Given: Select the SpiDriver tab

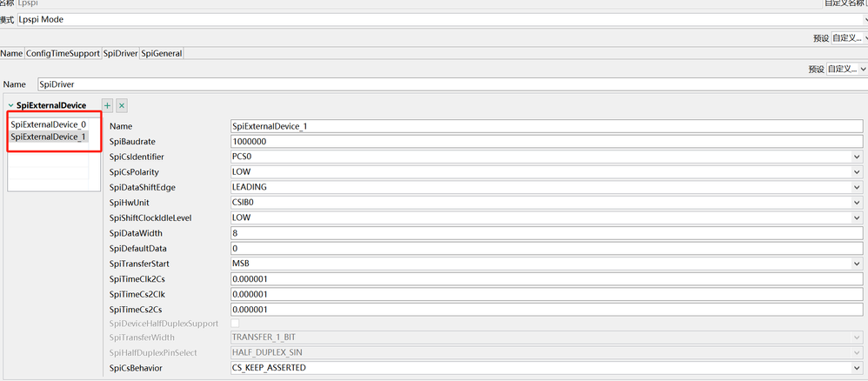Looking at the screenshot, I should click(120, 53).
